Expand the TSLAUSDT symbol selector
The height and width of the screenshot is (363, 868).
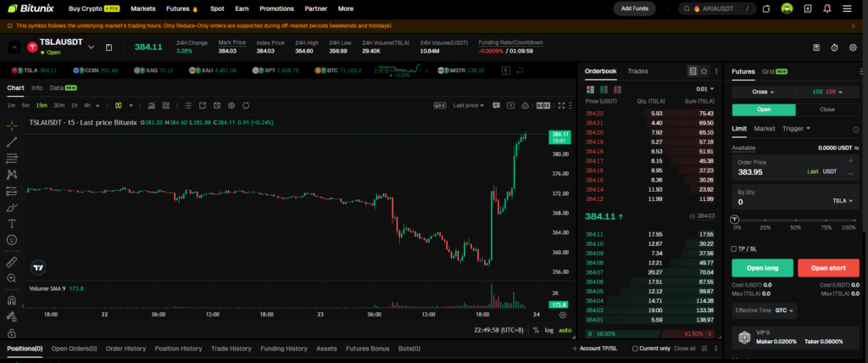[92, 47]
